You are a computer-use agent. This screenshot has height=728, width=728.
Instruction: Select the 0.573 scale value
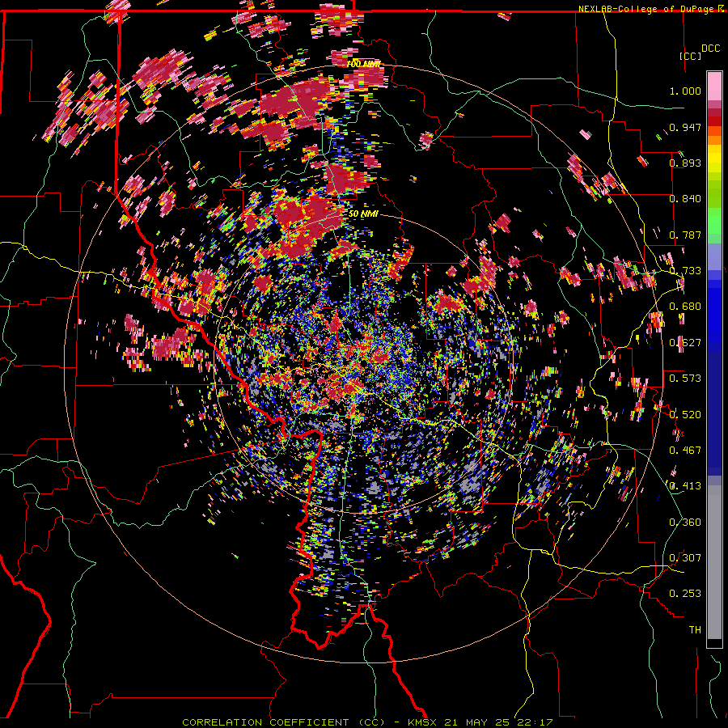tap(685, 379)
